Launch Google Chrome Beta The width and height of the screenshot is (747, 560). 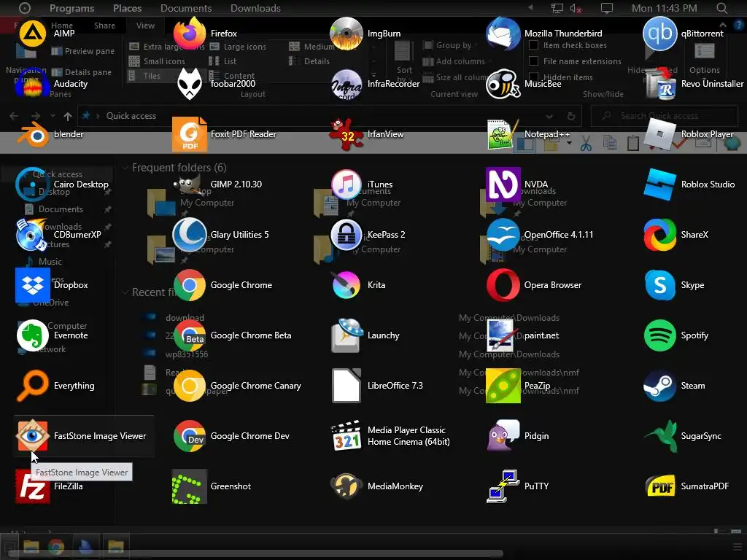233,335
